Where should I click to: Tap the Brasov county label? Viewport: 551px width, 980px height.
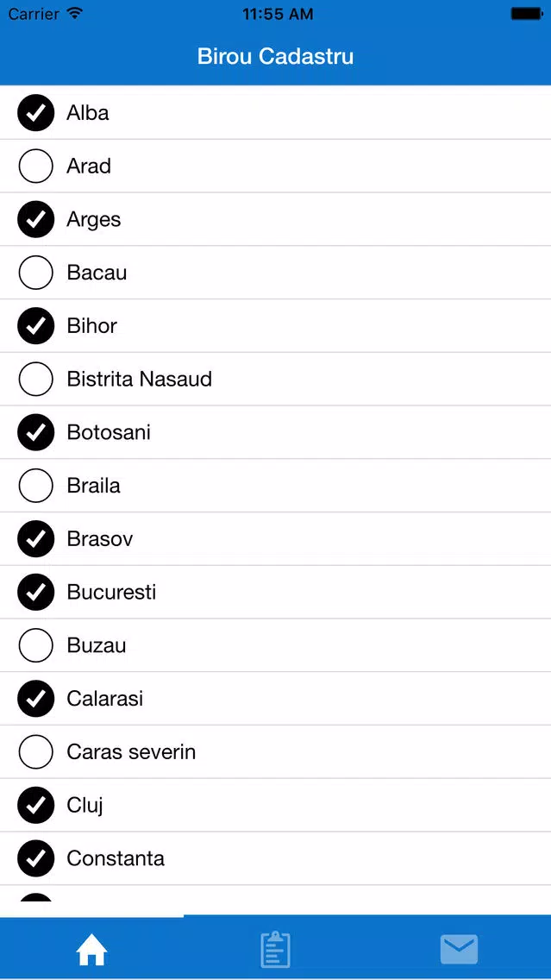[x=100, y=539]
